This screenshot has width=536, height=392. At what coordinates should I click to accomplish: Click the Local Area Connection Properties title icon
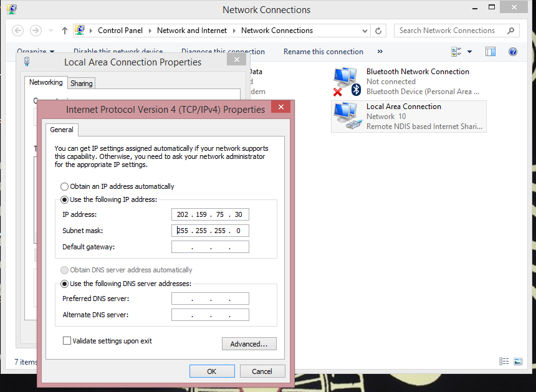coord(27,62)
